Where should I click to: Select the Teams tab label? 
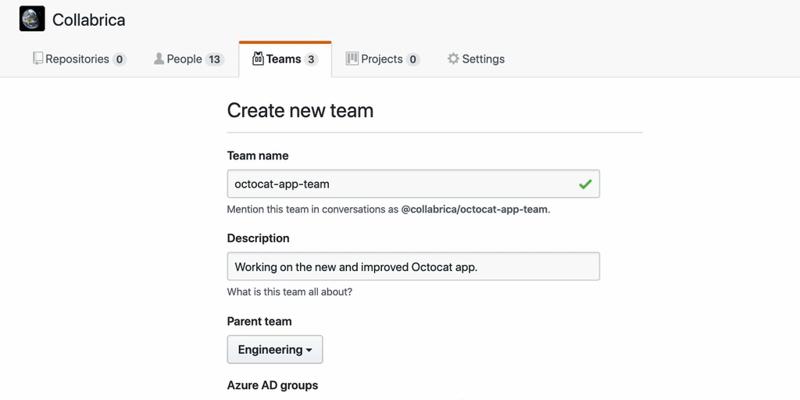tap(283, 59)
